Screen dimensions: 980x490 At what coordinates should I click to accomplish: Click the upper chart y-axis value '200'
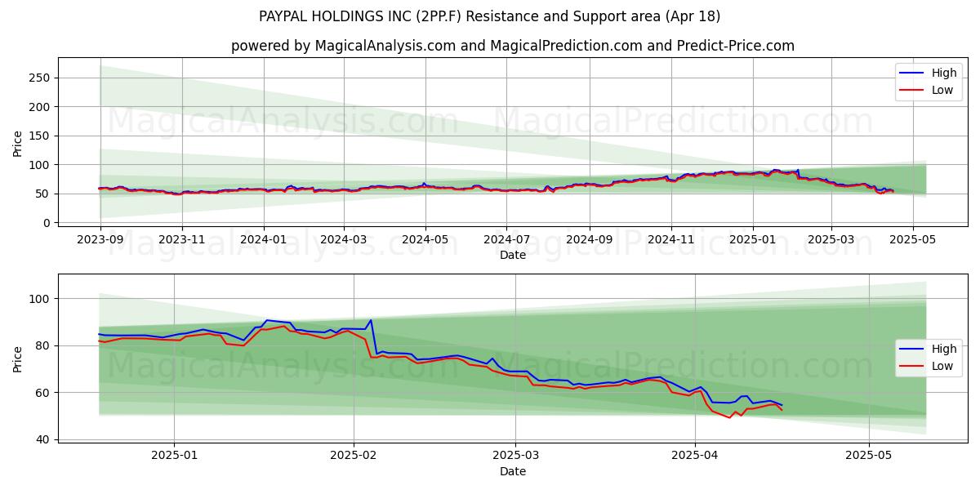coord(40,107)
